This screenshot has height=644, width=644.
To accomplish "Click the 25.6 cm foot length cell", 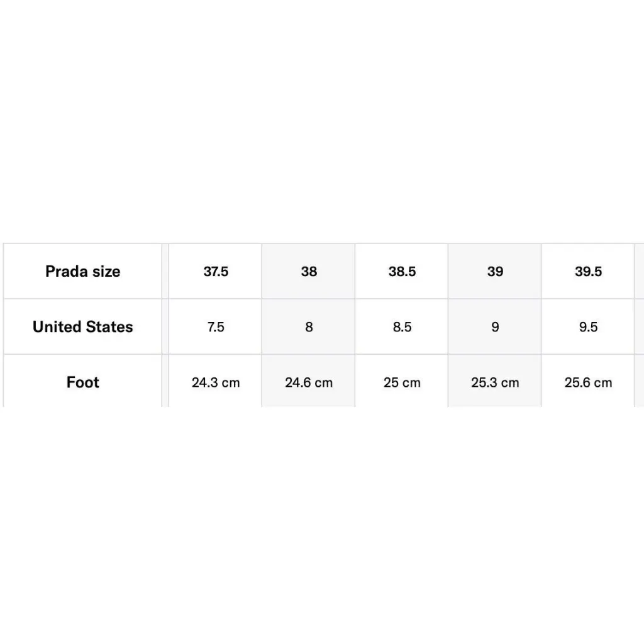I will click(x=588, y=382).
